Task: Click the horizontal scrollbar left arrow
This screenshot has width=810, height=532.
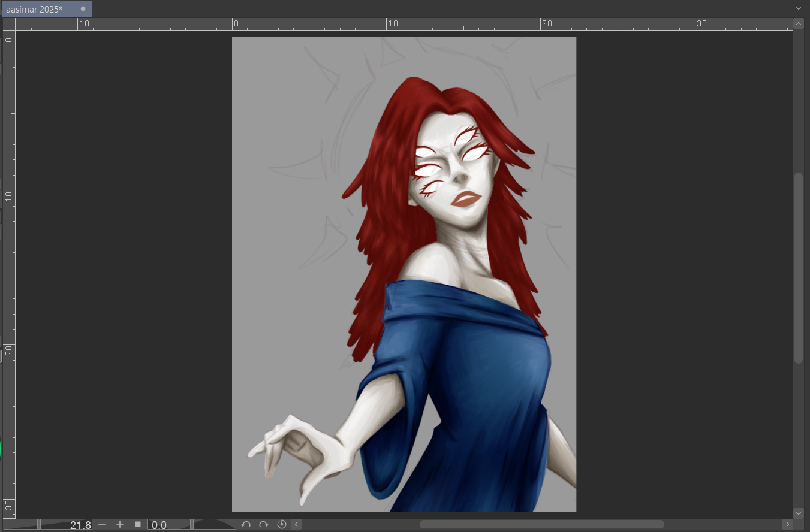Action: (296, 525)
